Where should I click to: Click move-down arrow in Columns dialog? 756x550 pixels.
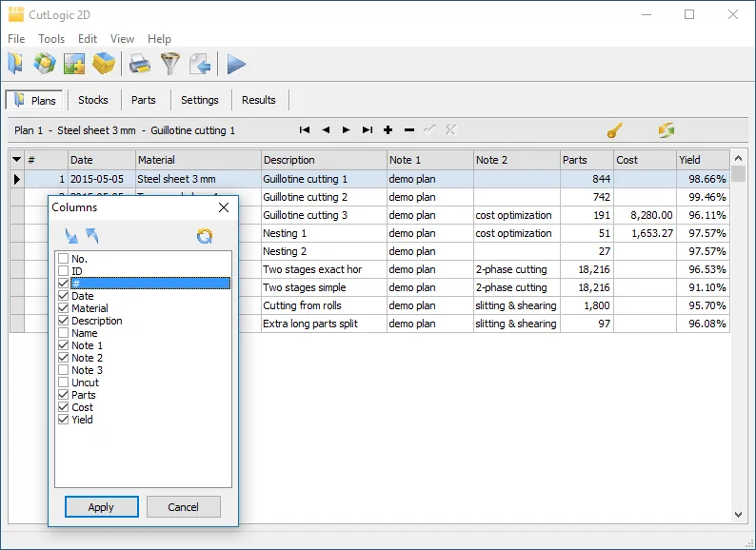tap(72, 235)
